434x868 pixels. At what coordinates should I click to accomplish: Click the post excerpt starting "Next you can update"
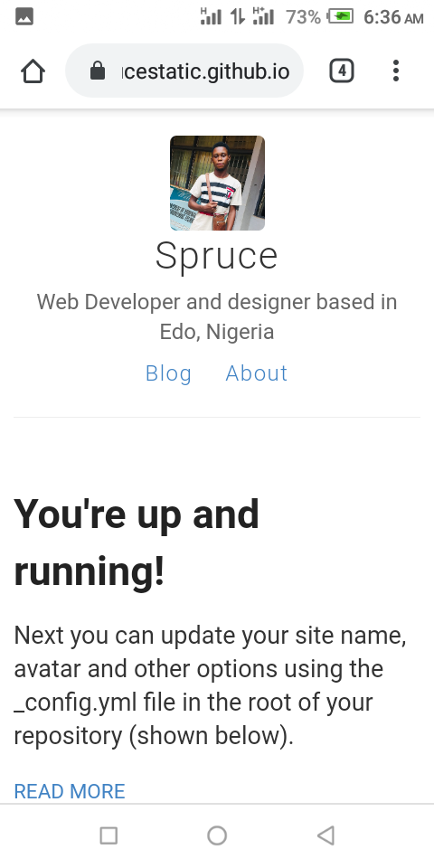(211, 685)
